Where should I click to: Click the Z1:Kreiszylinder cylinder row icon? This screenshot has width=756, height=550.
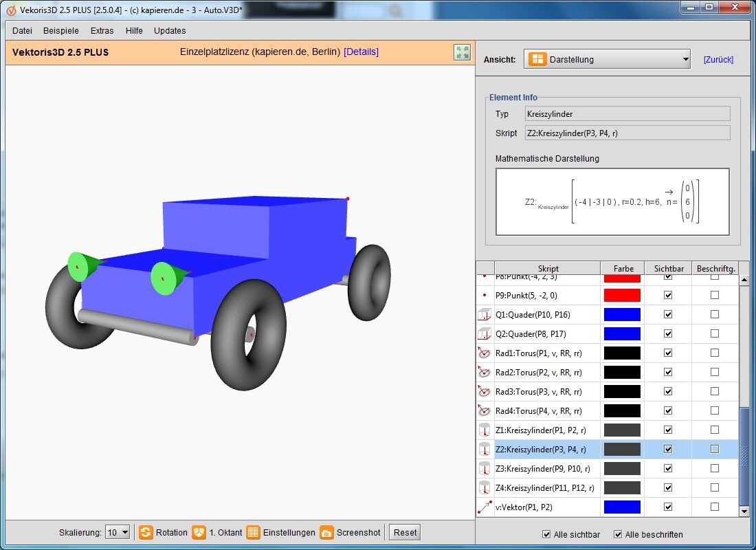[485, 430]
